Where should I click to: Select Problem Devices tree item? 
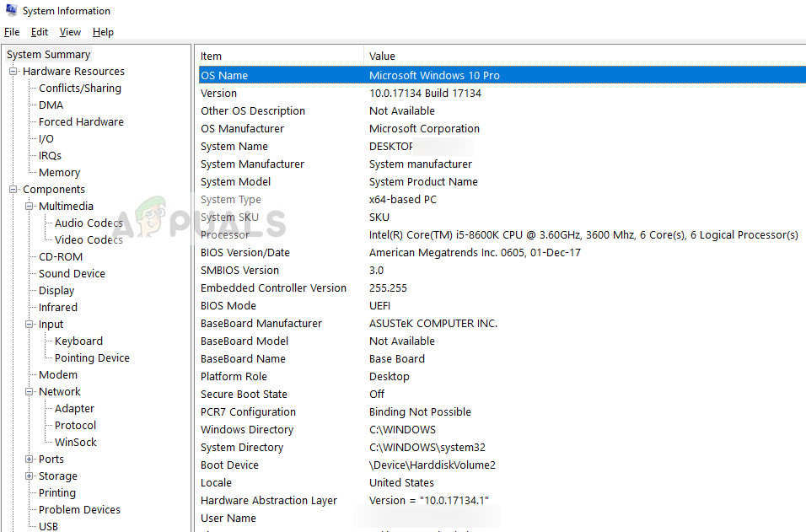pyautogui.click(x=80, y=510)
